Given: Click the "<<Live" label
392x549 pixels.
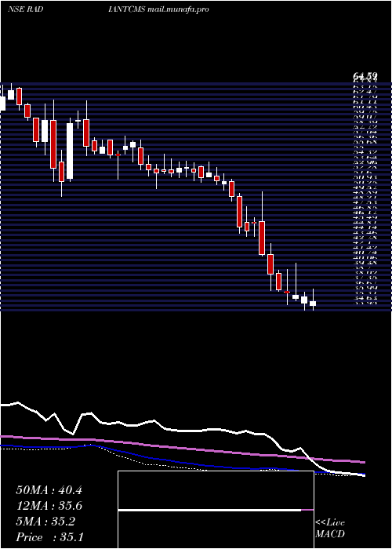Looking at the screenshot, I should click(x=330, y=523).
